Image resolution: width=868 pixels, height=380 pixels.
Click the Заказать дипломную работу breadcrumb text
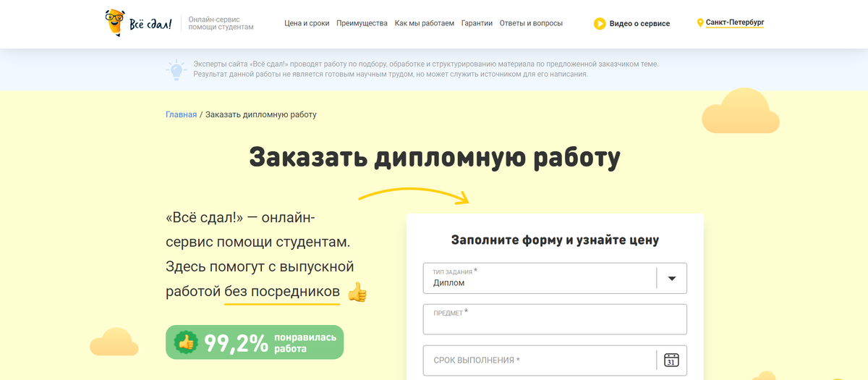coord(260,114)
